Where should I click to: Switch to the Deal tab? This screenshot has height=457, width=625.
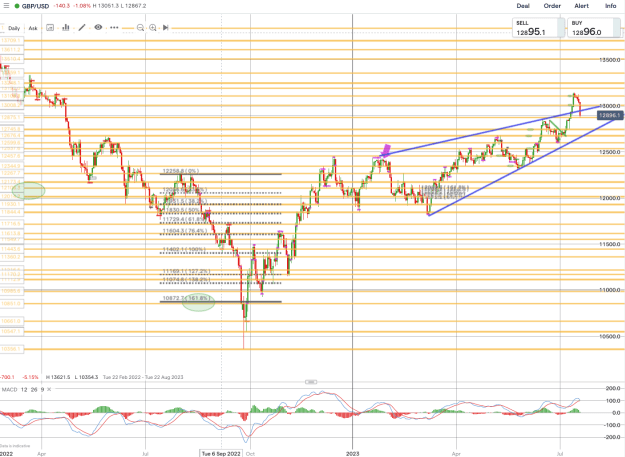pyautogui.click(x=523, y=6)
